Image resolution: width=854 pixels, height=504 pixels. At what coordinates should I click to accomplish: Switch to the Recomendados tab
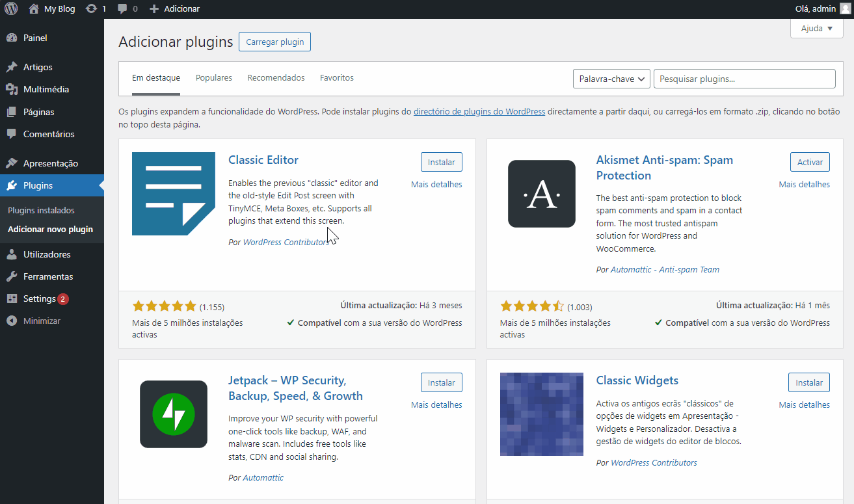click(276, 77)
